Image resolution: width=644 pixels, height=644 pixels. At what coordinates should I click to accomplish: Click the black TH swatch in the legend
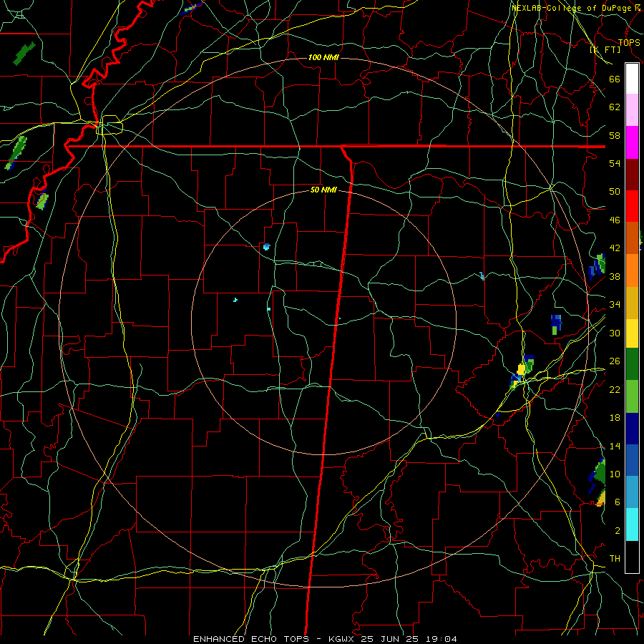click(632, 557)
